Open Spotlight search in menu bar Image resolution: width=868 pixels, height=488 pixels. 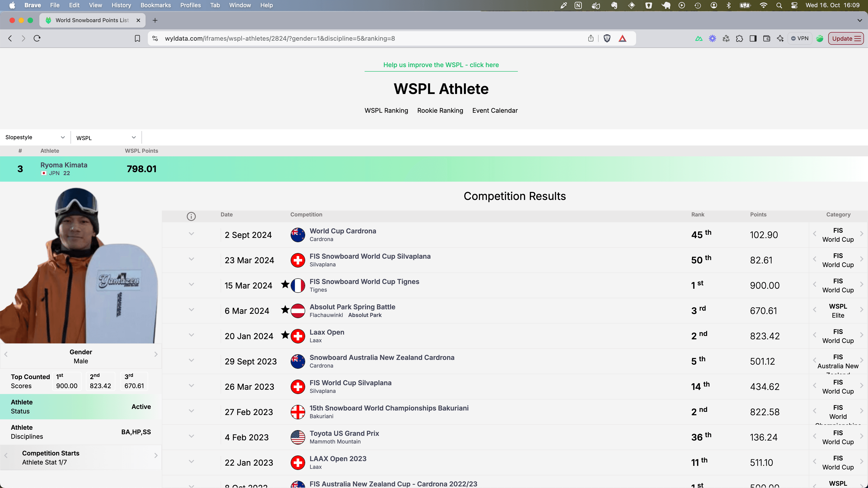pyautogui.click(x=779, y=5)
